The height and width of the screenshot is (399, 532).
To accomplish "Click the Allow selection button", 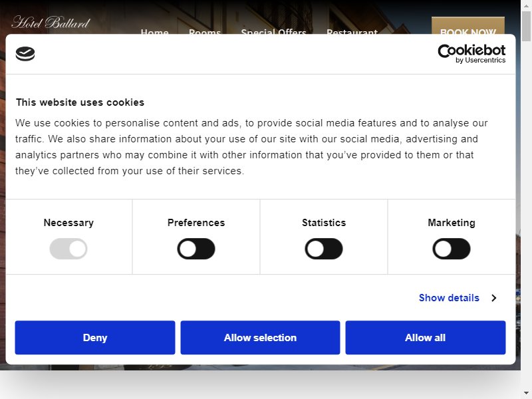I will (260, 338).
